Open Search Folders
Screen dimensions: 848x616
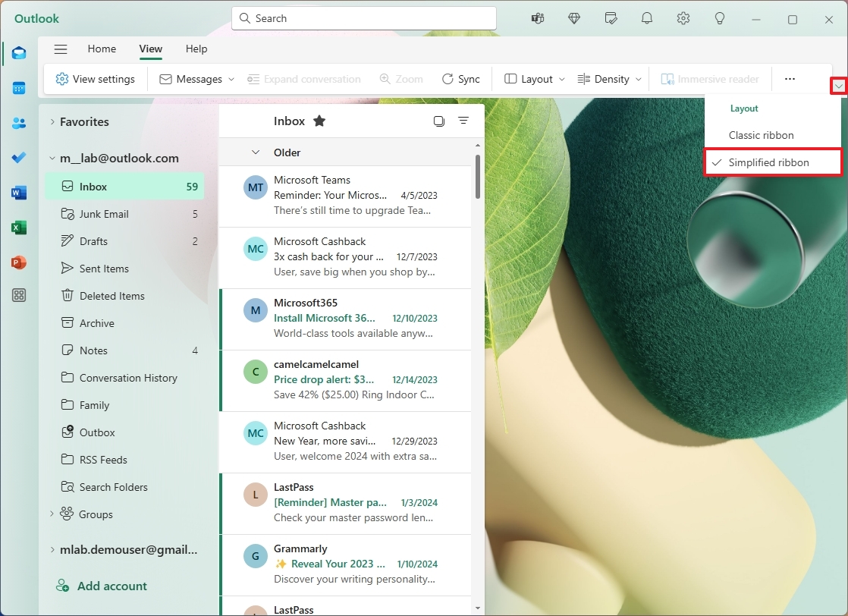[x=124, y=487]
